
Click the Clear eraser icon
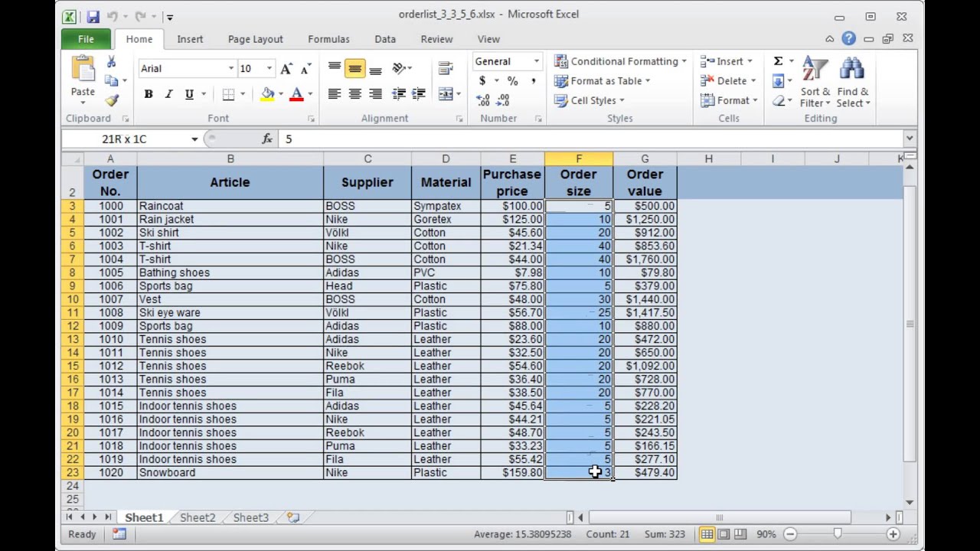778,101
